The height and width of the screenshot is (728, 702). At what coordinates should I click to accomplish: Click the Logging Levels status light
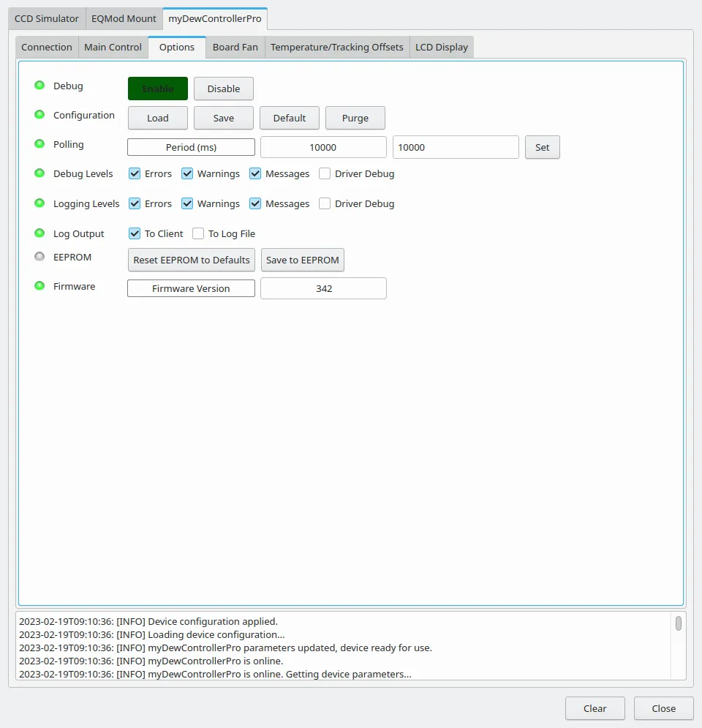[39, 203]
